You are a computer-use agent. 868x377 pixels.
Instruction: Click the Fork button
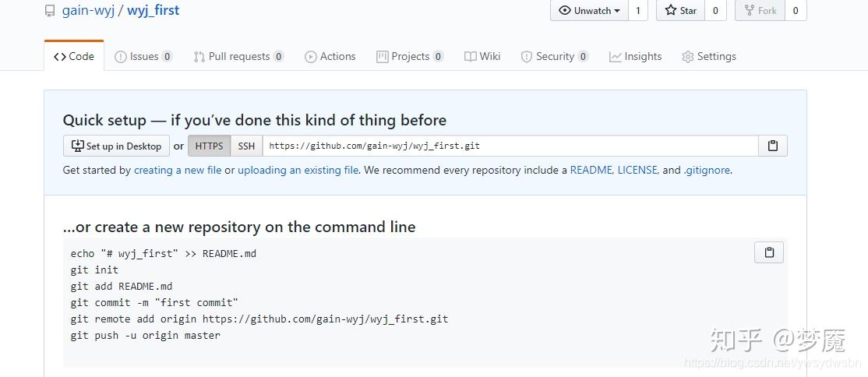[760, 11]
